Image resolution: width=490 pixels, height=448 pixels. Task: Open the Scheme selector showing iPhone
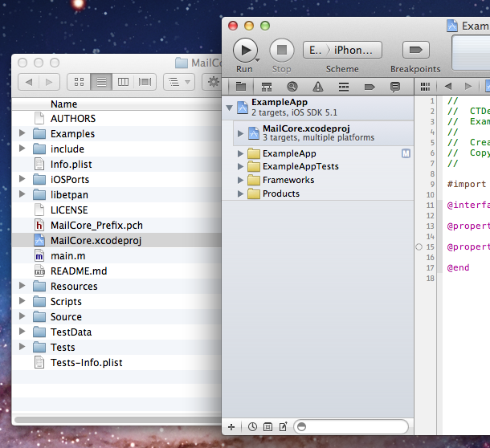pyautogui.click(x=342, y=50)
